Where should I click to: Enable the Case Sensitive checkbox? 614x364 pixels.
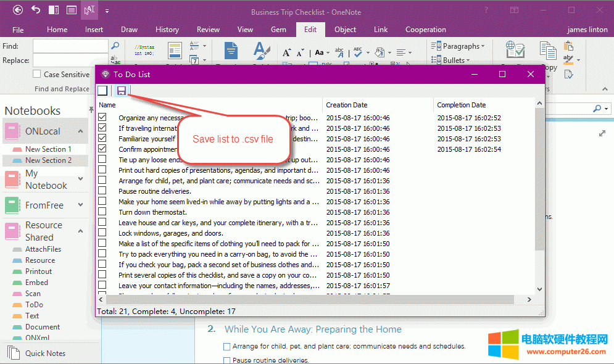pos(37,74)
